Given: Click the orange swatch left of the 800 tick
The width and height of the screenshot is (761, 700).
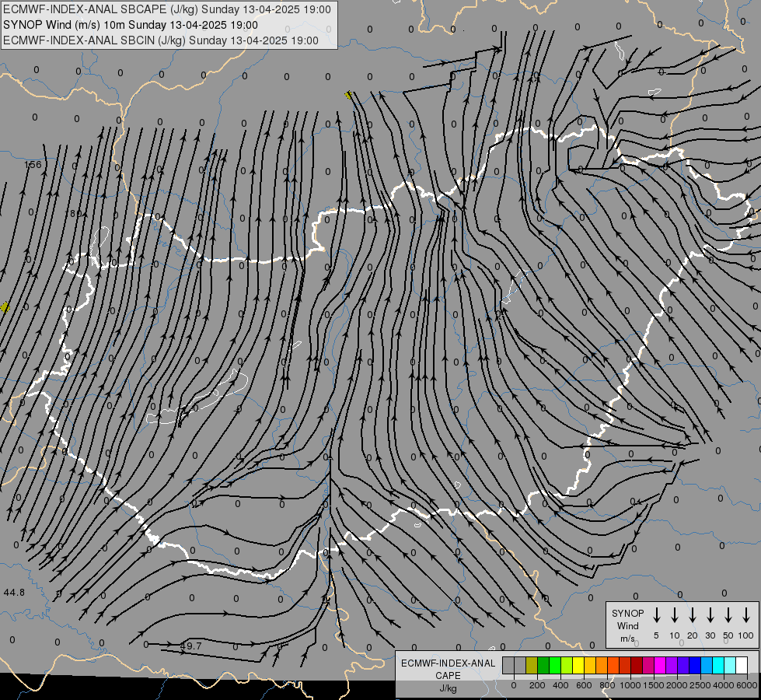Looking at the screenshot, I should (x=602, y=665).
